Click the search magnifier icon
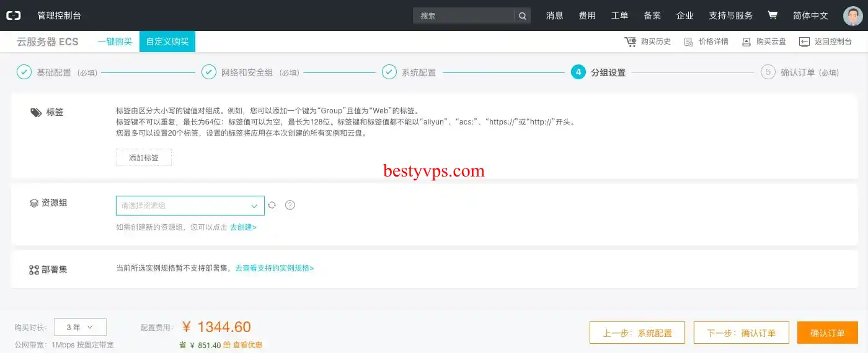The width and height of the screenshot is (868, 353). (523, 16)
